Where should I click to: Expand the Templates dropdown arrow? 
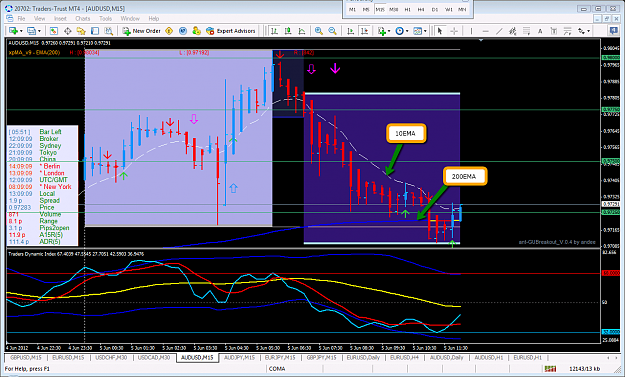point(425,31)
